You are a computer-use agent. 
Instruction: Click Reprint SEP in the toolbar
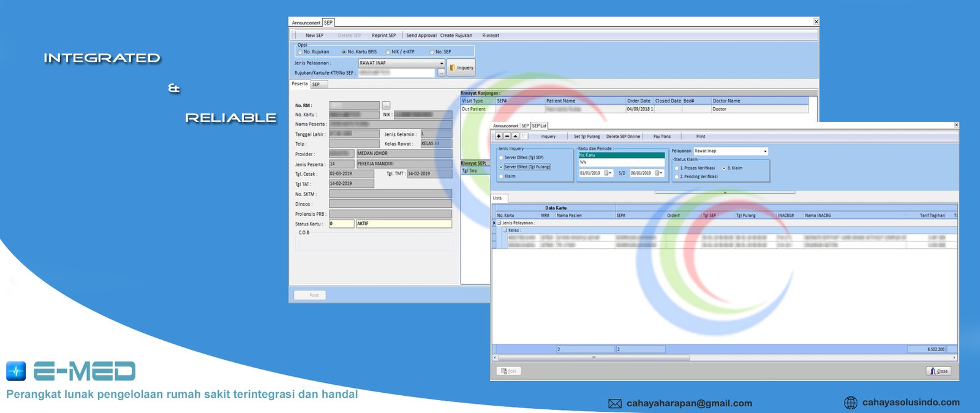pyautogui.click(x=383, y=36)
